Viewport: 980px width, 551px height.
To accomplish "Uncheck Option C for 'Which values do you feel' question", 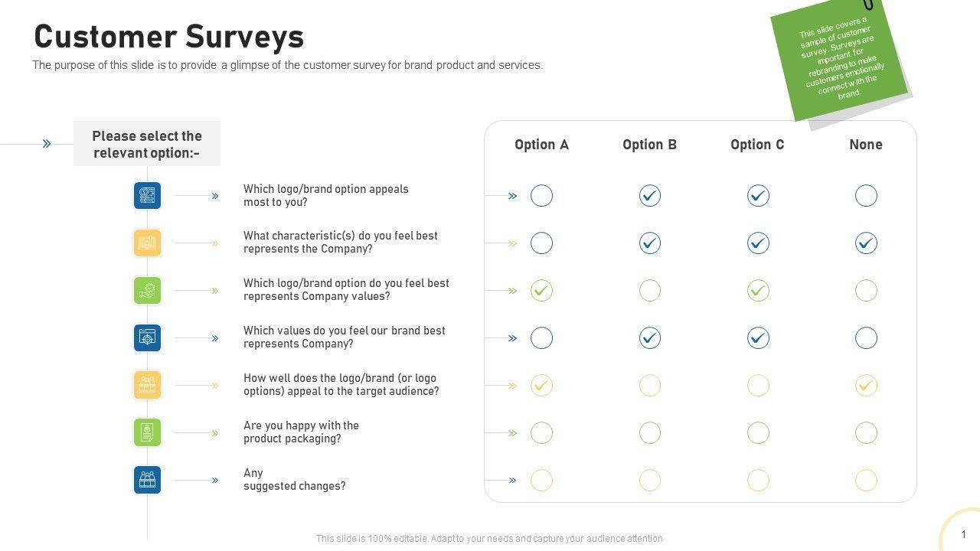I will pos(758,338).
